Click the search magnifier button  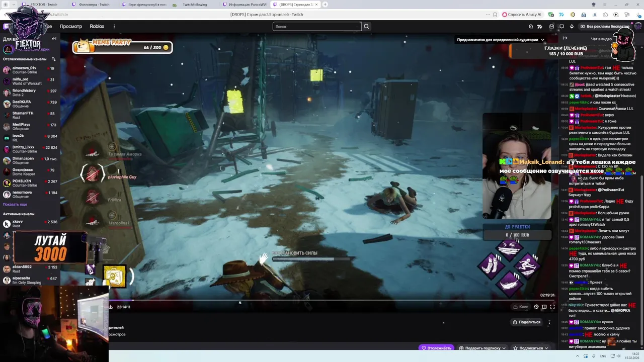[x=366, y=26]
